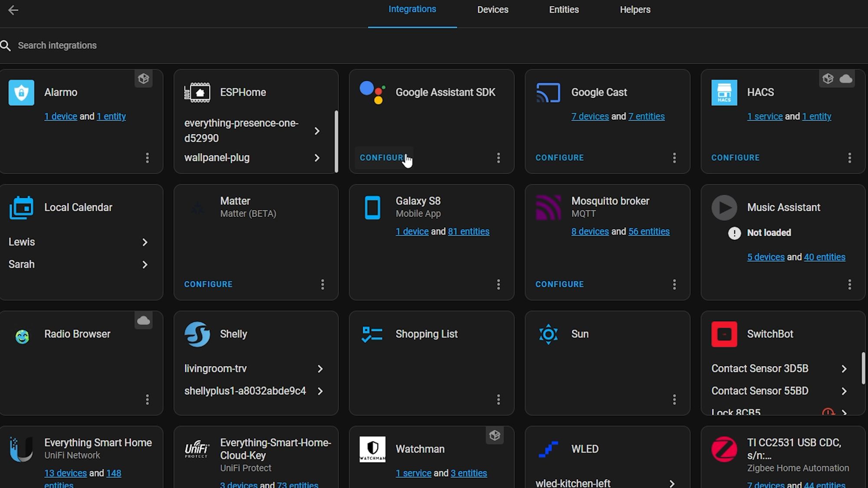Viewport: 868px width, 488px height.
Task: Open Music Assistant three-dot menu
Action: point(850,285)
